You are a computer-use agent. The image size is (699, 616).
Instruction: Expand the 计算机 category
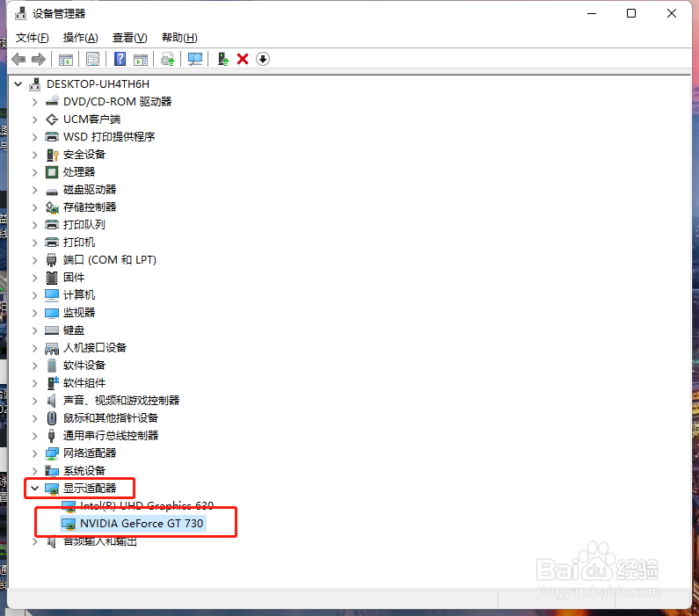pyautogui.click(x=35, y=295)
